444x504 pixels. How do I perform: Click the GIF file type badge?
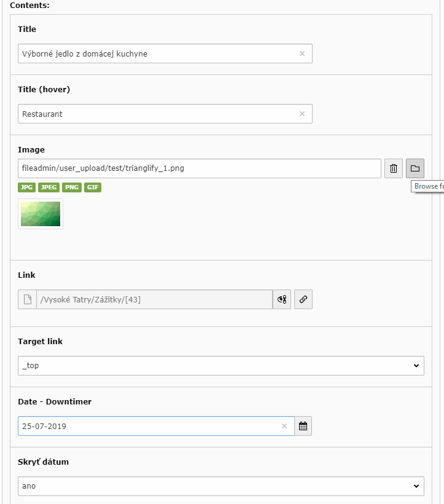pyautogui.click(x=93, y=187)
